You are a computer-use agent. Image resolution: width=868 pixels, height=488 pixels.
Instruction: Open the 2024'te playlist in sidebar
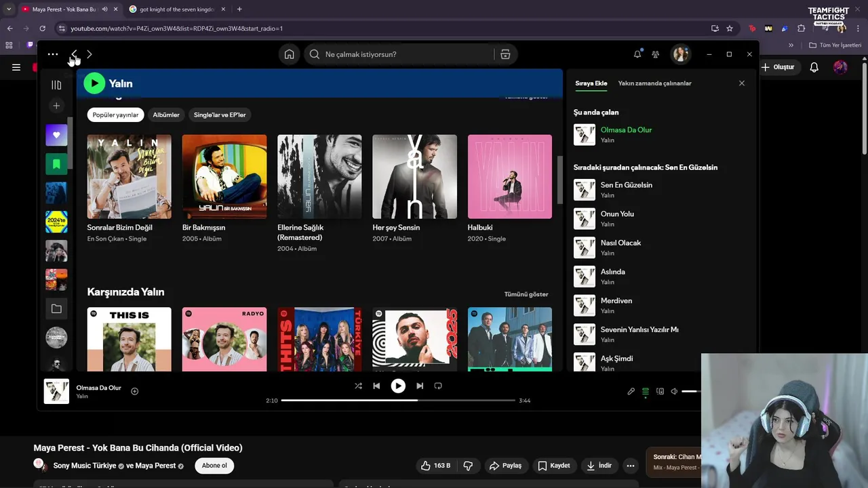(x=56, y=222)
